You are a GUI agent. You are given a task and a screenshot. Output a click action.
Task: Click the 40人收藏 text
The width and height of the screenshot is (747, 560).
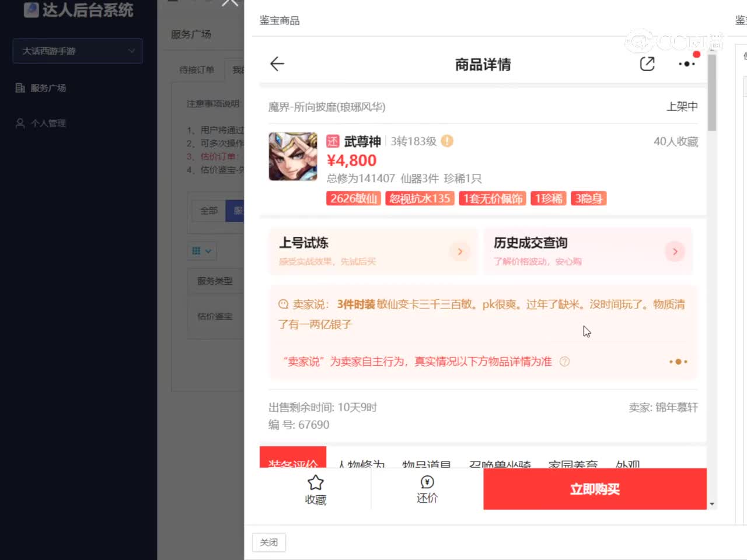pos(676,141)
